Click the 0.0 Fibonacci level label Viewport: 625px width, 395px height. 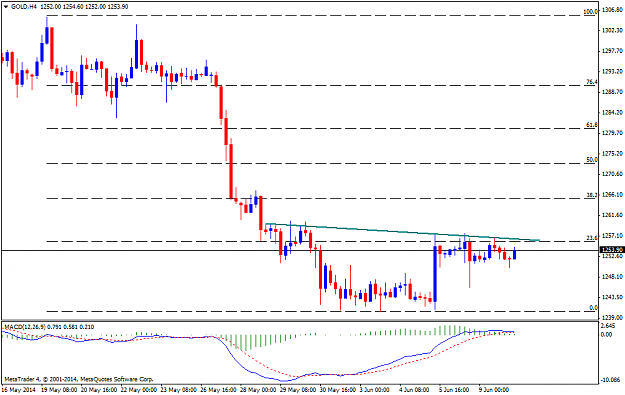593,308
